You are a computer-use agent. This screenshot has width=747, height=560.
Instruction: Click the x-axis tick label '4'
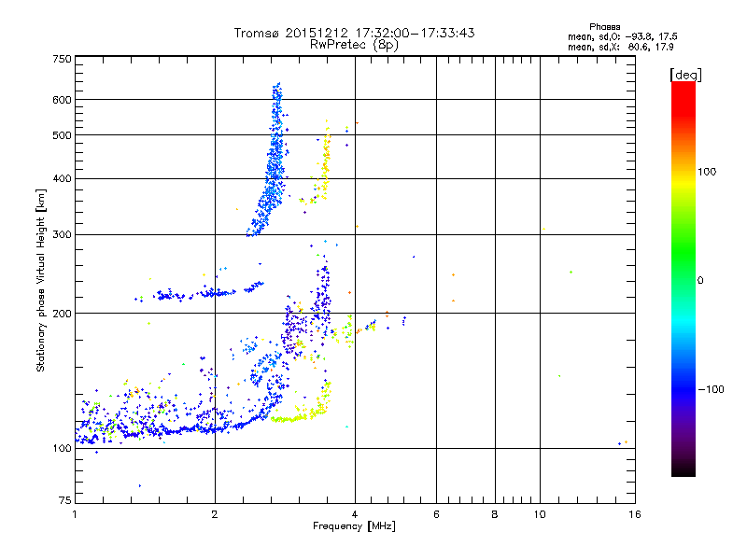point(355,514)
